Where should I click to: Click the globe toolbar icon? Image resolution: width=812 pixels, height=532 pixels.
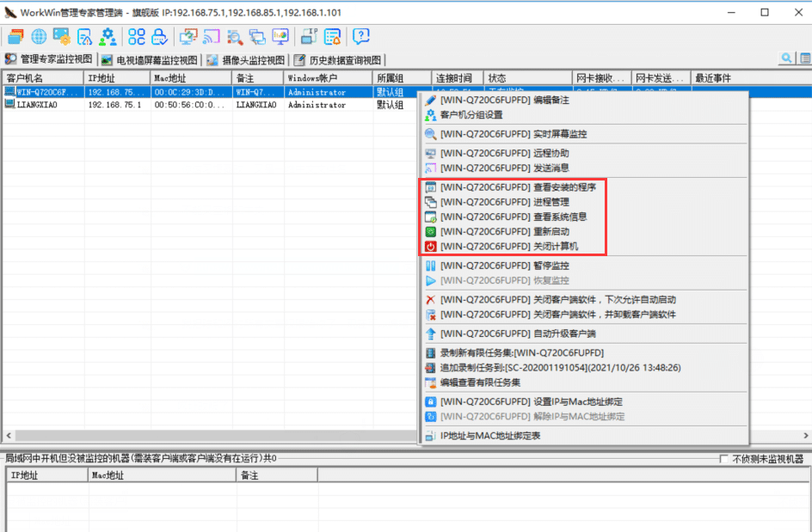click(39, 36)
